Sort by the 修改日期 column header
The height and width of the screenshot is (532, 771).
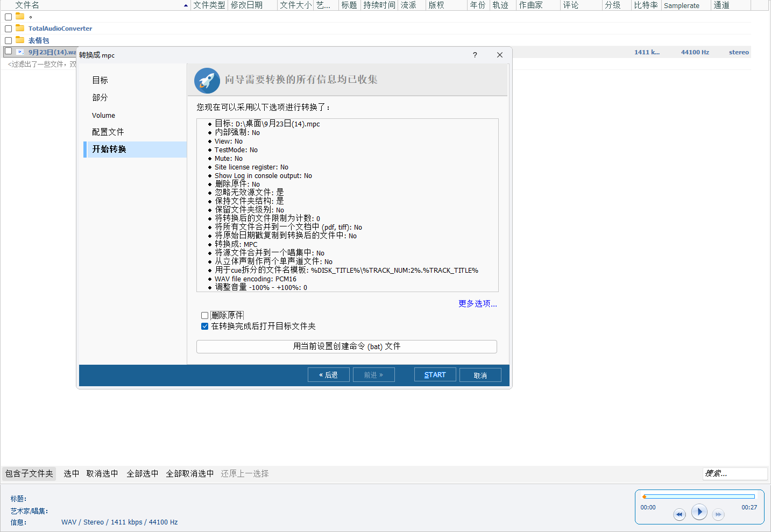(253, 5)
